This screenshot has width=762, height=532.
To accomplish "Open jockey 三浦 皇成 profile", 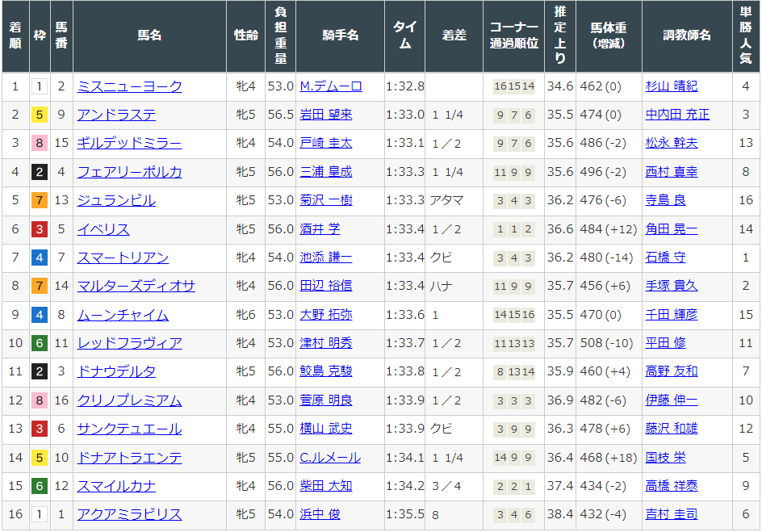I will (325, 172).
